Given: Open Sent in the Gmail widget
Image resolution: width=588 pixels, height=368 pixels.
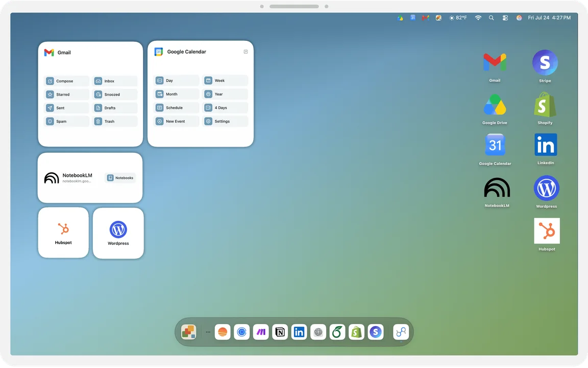Looking at the screenshot, I should pos(67,108).
